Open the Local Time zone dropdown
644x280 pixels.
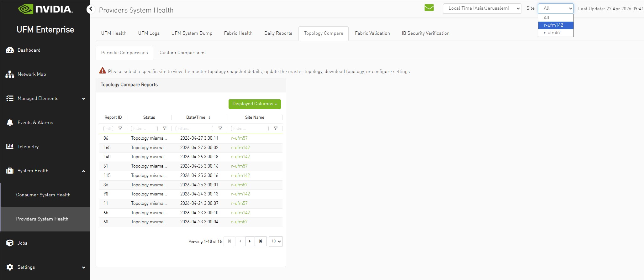(x=482, y=8)
